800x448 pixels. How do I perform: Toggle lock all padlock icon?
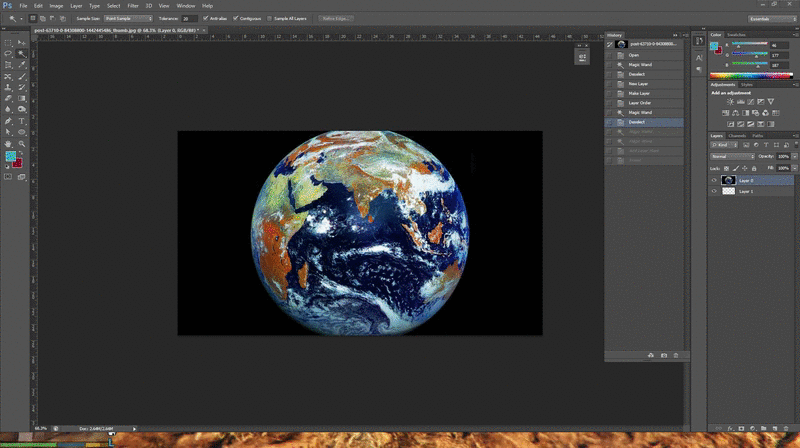click(x=754, y=168)
